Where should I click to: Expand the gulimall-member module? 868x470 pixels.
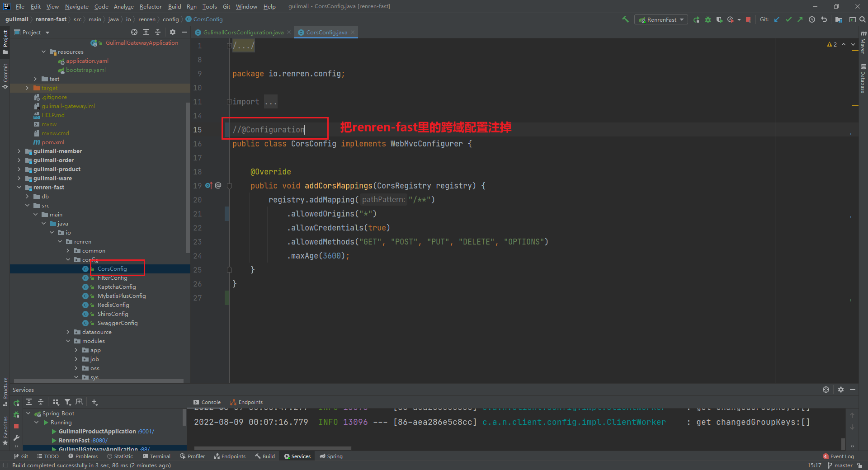tap(19, 151)
